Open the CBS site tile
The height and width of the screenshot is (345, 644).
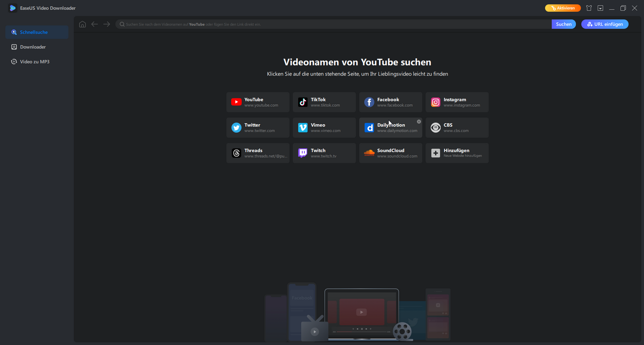[457, 128]
